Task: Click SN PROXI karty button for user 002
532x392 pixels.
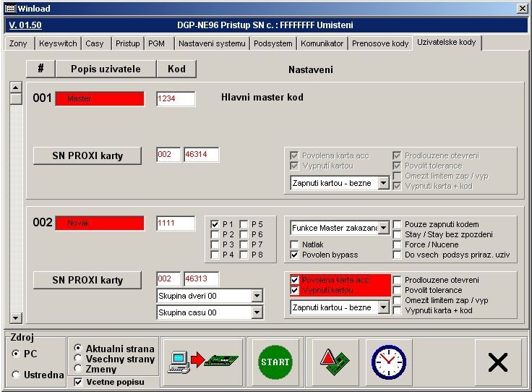Action: 87,280
